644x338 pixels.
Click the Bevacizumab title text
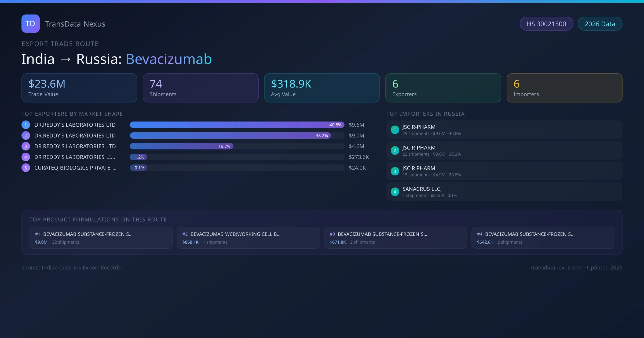pos(169,59)
